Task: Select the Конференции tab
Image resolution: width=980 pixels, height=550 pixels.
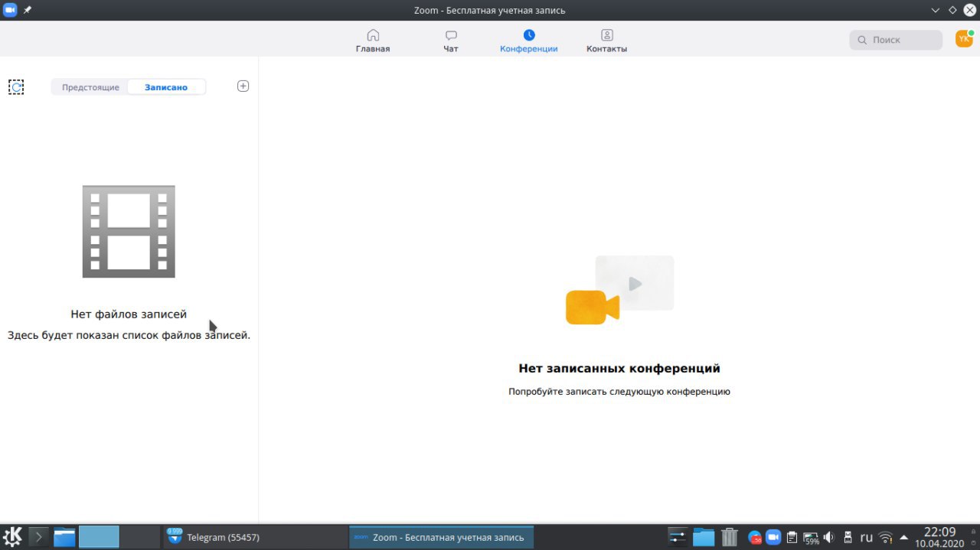Action: click(x=529, y=41)
